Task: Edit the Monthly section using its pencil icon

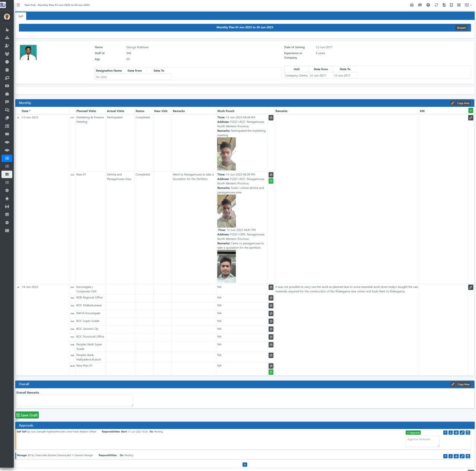Action: (453, 103)
